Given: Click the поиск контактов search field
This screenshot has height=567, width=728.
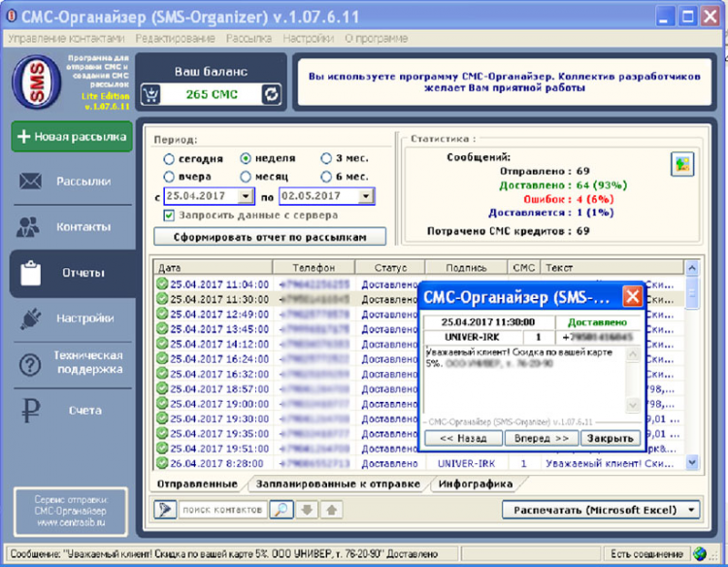Looking at the screenshot, I should pos(223,510).
